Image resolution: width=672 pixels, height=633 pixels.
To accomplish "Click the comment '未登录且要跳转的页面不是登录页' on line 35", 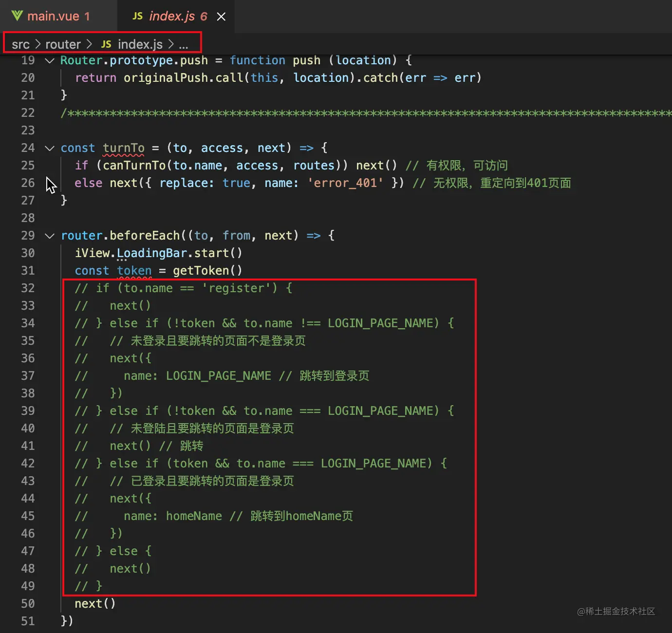I will tap(218, 341).
